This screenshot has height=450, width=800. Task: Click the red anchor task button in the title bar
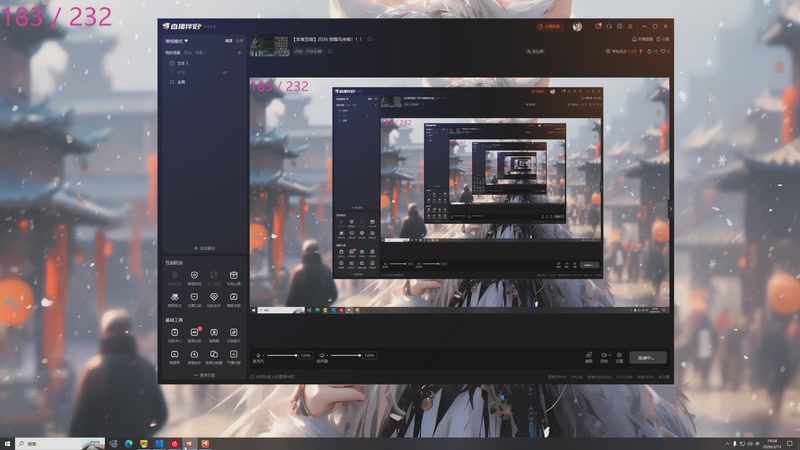click(549, 27)
